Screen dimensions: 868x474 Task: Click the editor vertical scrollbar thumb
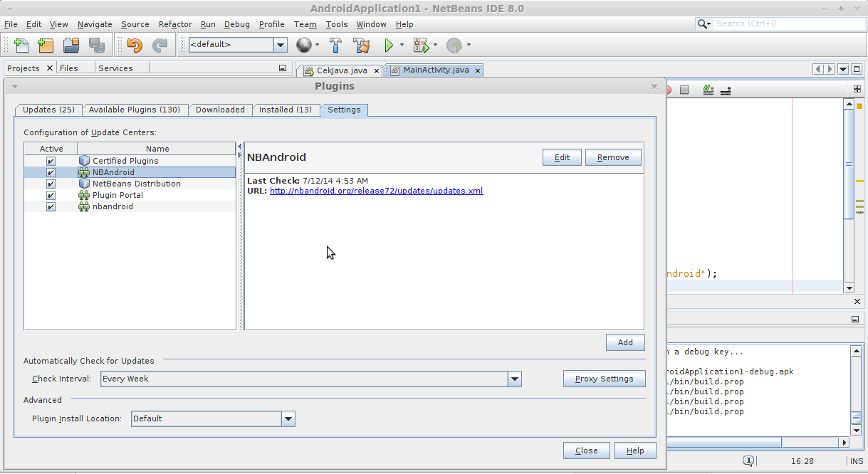click(849, 165)
